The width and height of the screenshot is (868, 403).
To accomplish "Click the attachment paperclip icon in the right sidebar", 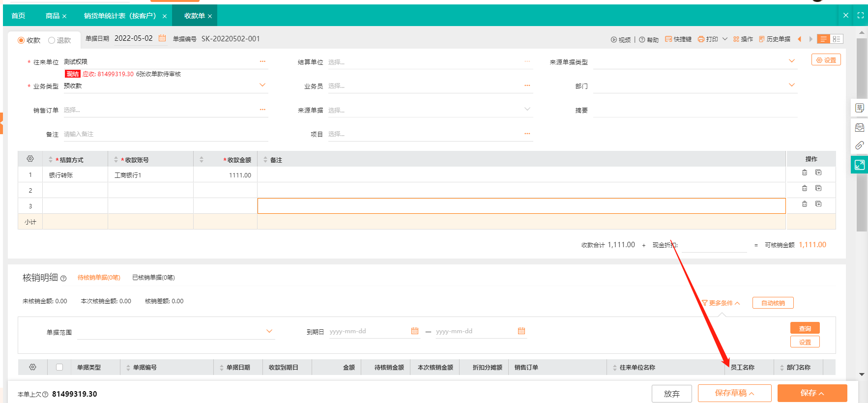I will click(859, 145).
